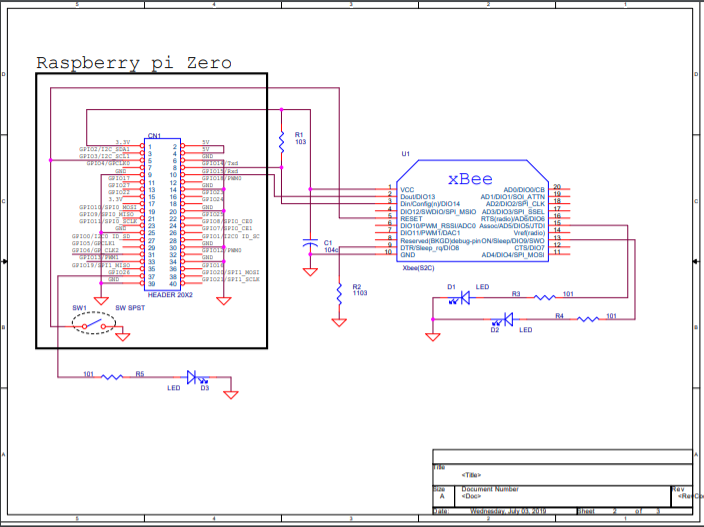The height and width of the screenshot is (527, 704).
Task: Click the "D2" designator text
Action: click(x=495, y=330)
